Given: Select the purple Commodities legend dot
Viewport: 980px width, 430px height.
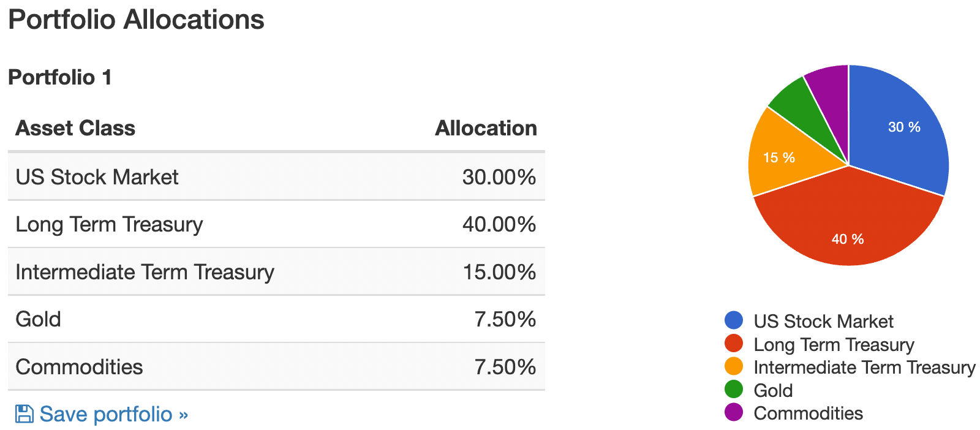Looking at the screenshot, I should pos(733,412).
